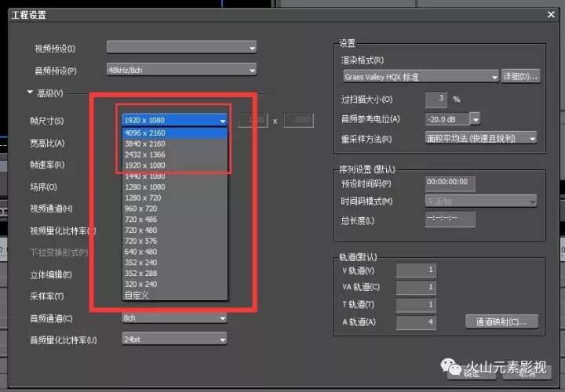Select 2432 x 1366 frame size
Viewport: 565px width, 392px height.
(175, 154)
